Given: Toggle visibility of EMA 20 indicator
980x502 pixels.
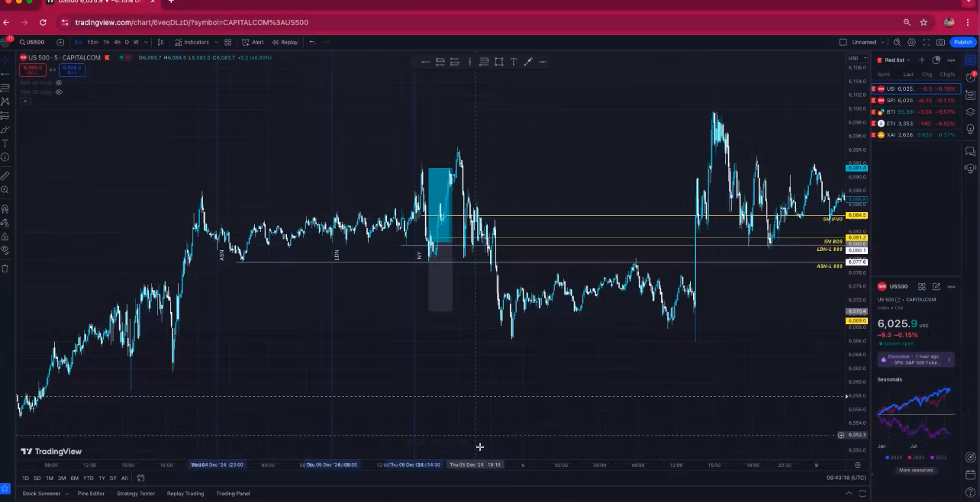Looking at the screenshot, I should [59, 92].
